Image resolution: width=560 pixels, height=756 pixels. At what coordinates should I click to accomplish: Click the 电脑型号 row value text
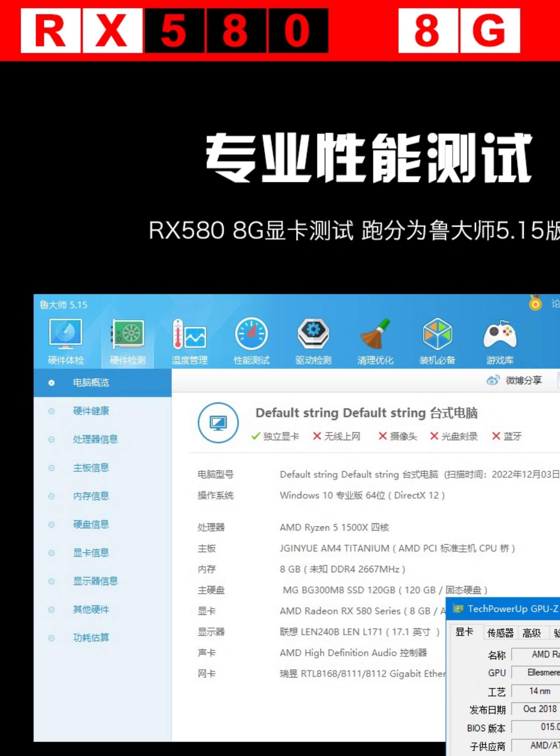pos(420,474)
